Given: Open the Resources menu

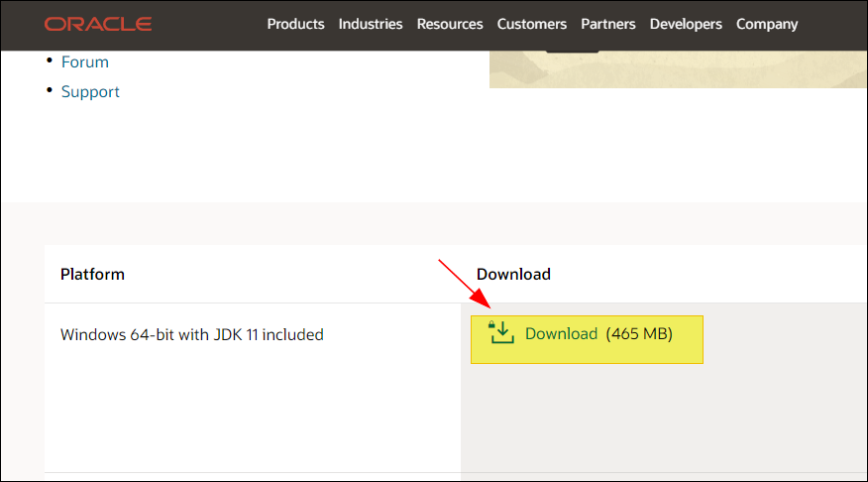Looking at the screenshot, I should click(450, 24).
